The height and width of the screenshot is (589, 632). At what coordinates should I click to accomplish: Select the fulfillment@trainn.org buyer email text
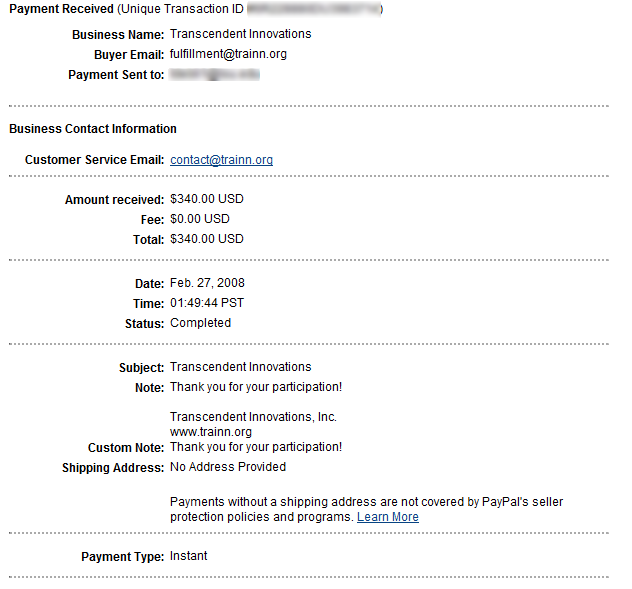click(228, 54)
